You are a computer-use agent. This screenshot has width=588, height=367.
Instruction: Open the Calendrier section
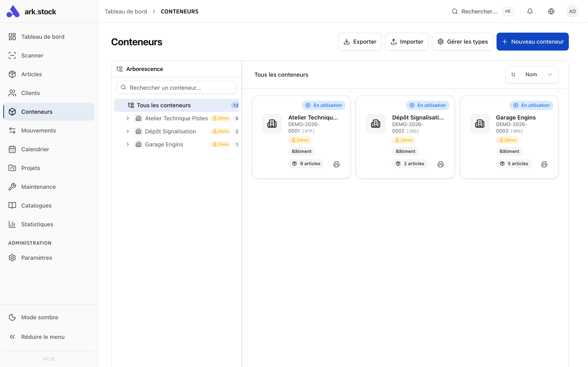35,149
